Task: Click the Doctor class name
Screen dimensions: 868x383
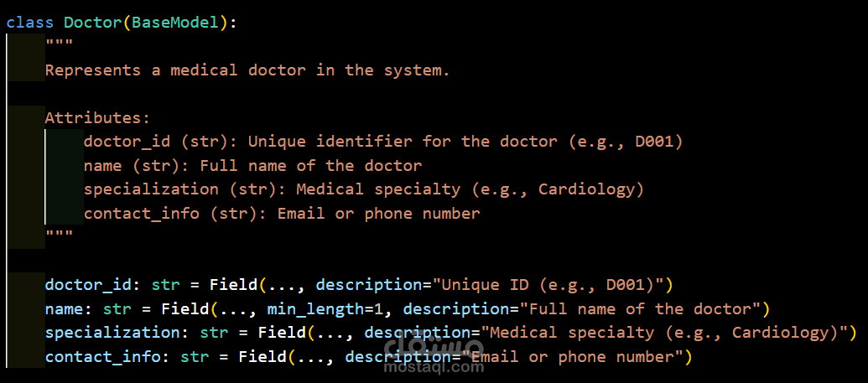Action: pos(92,23)
